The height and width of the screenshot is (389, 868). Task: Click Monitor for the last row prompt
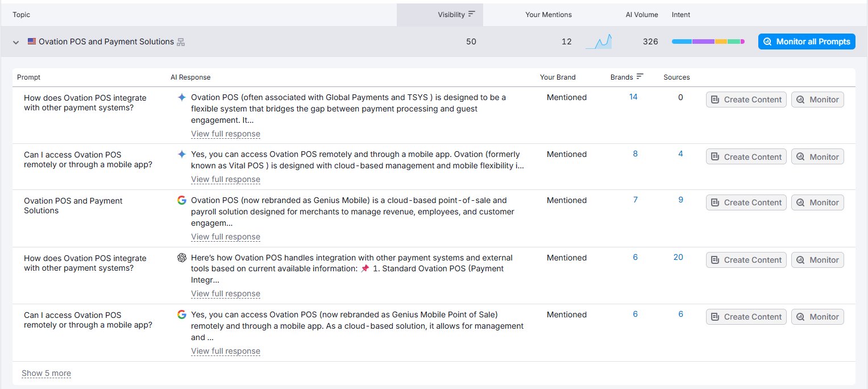[x=817, y=317]
